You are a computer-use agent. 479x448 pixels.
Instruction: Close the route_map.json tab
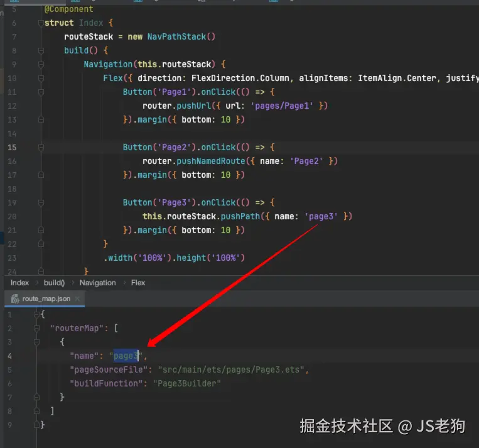(x=78, y=298)
